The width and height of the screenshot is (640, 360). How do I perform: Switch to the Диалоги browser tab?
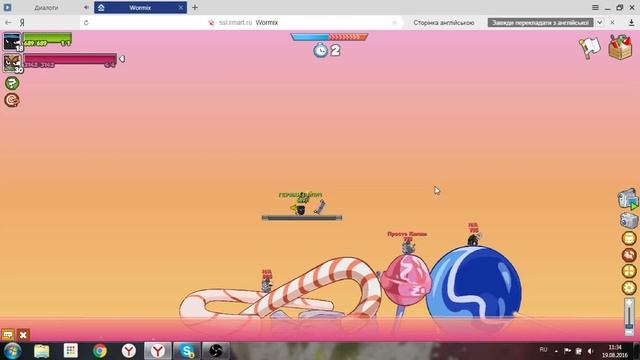(x=46, y=8)
